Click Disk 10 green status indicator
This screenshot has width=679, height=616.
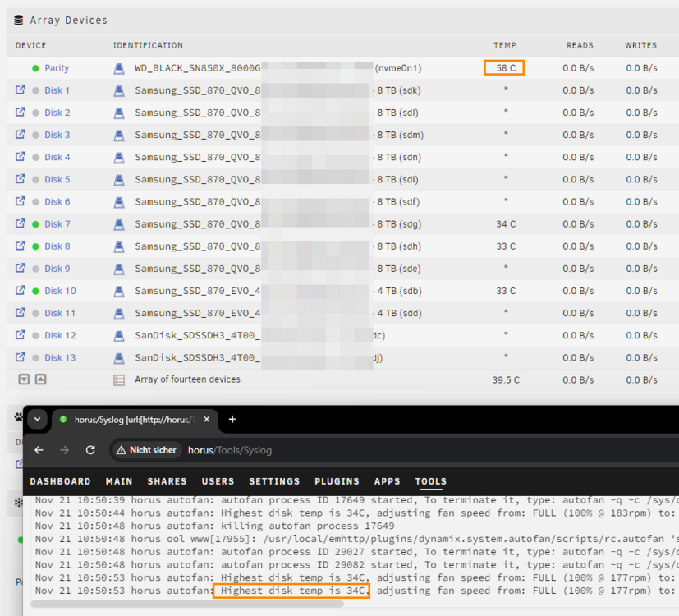tap(35, 291)
